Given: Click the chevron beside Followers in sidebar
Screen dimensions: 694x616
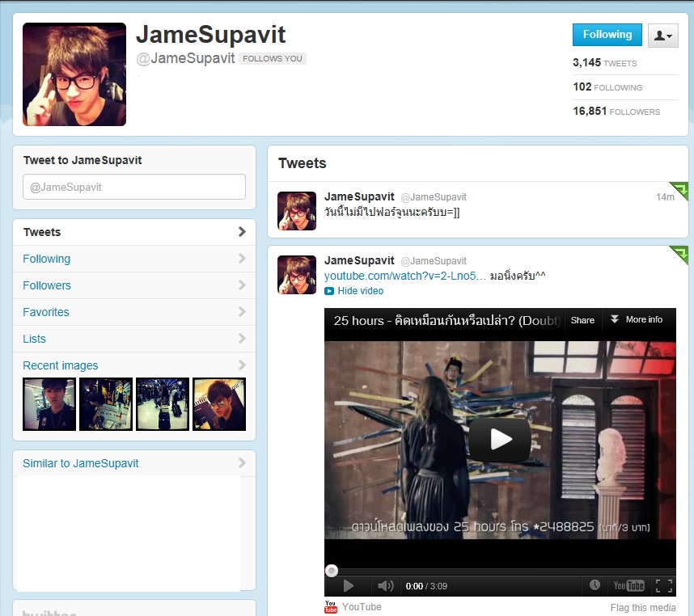Looking at the screenshot, I should point(242,285).
